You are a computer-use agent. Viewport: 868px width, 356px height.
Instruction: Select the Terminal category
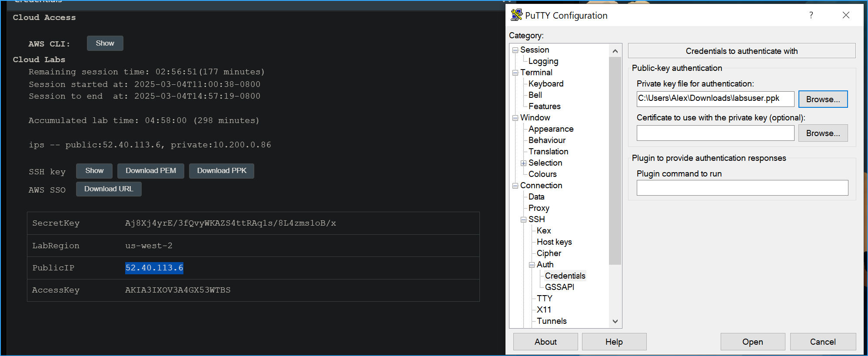[x=536, y=73]
